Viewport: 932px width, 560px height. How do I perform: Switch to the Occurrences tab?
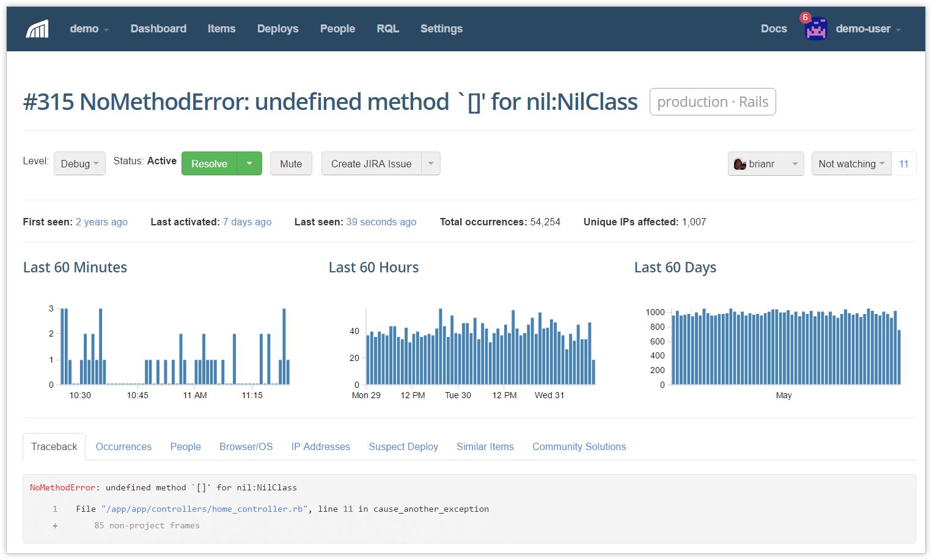123,446
